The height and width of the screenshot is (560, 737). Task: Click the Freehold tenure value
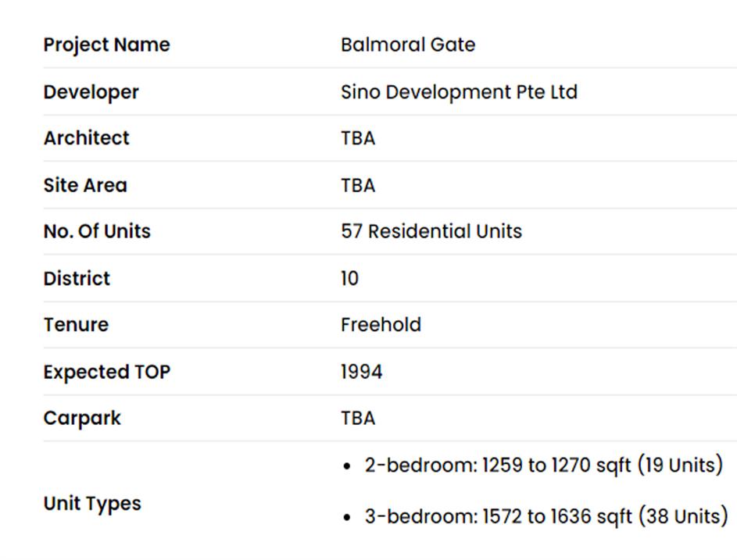[x=381, y=324]
